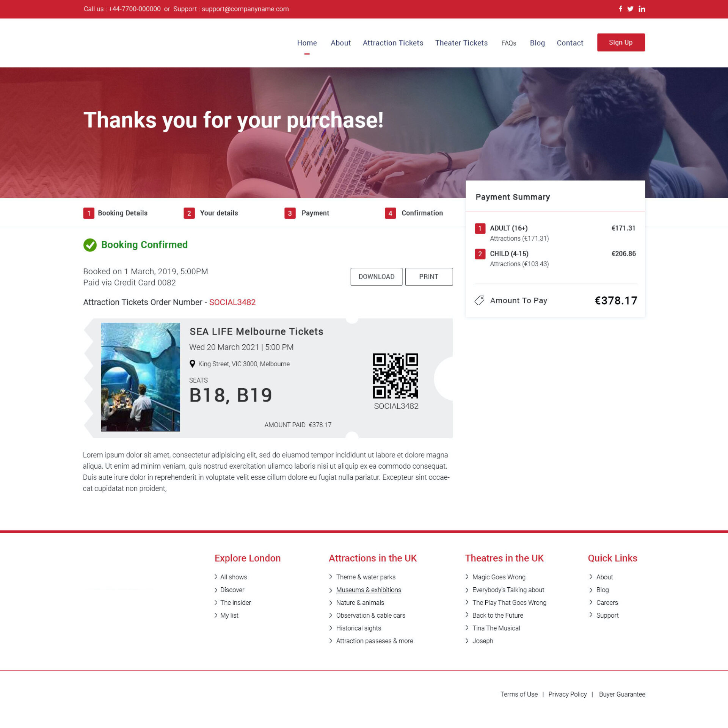Image resolution: width=728 pixels, height=728 pixels.
Task: Click the step 4 badge for Confirmation
Action: click(x=390, y=213)
